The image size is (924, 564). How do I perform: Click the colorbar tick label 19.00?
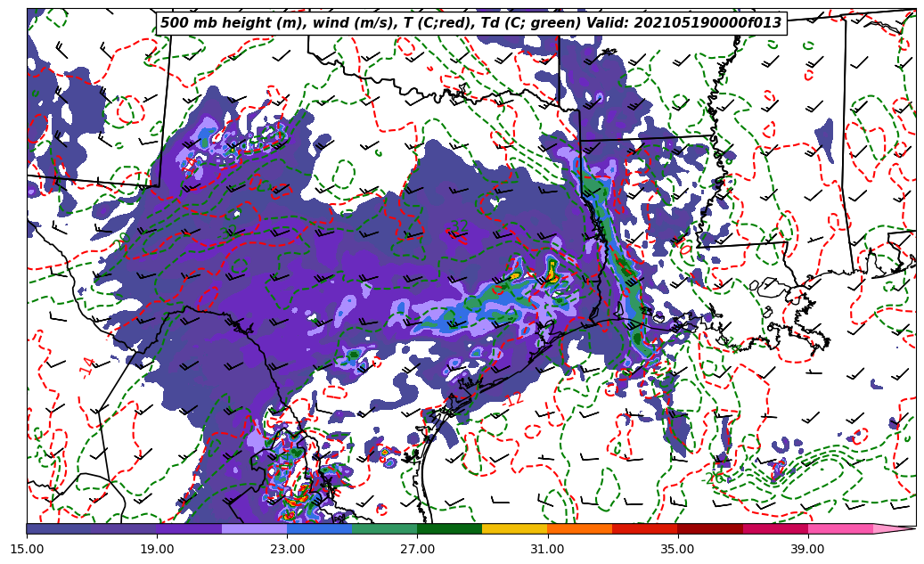click(x=157, y=549)
